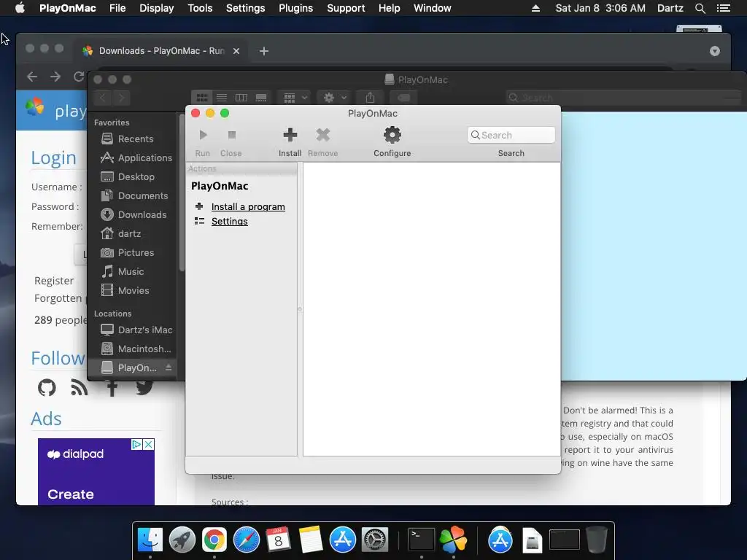The width and height of the screenshot is (747, 560).
Task: Open Trash from the Dock
Action: tap(597, 540)
